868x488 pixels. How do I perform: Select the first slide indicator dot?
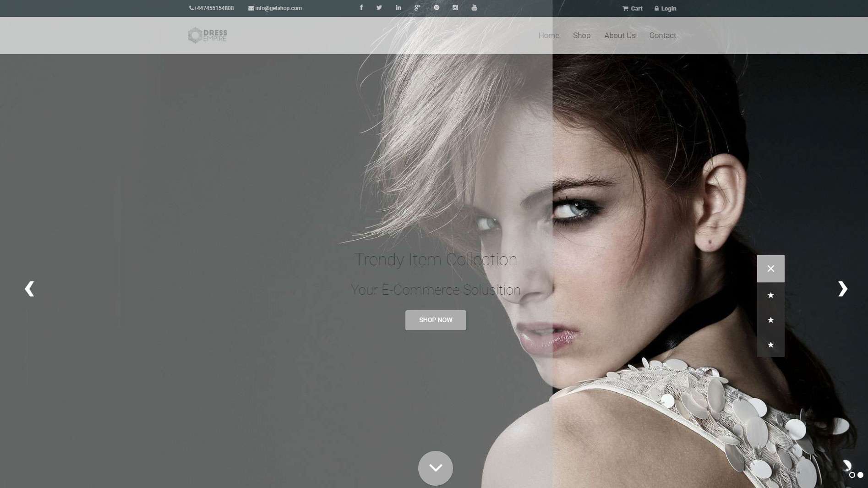pyautogui.click(x=852, y=475)
